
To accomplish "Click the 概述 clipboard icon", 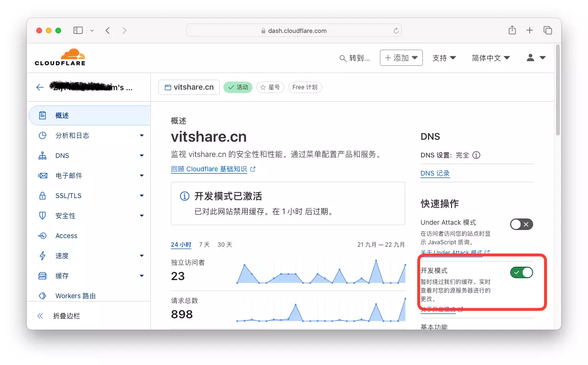I will 42,115.
